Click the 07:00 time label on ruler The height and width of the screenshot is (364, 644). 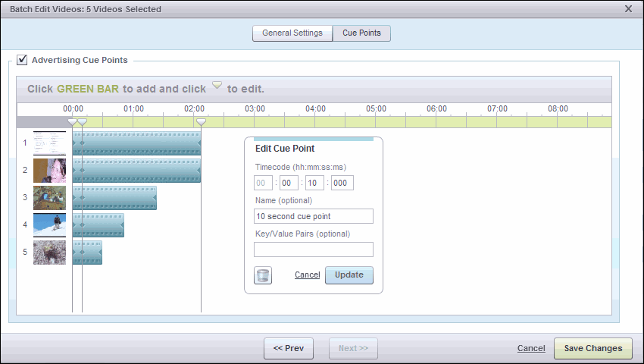[497, 109]
